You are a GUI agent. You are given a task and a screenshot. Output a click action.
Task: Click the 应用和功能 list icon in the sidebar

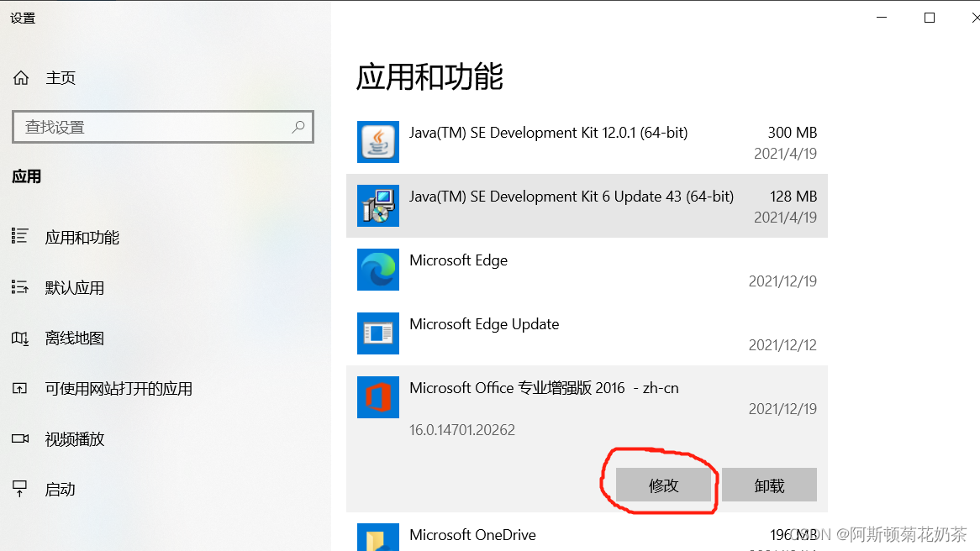click(20, 236)
